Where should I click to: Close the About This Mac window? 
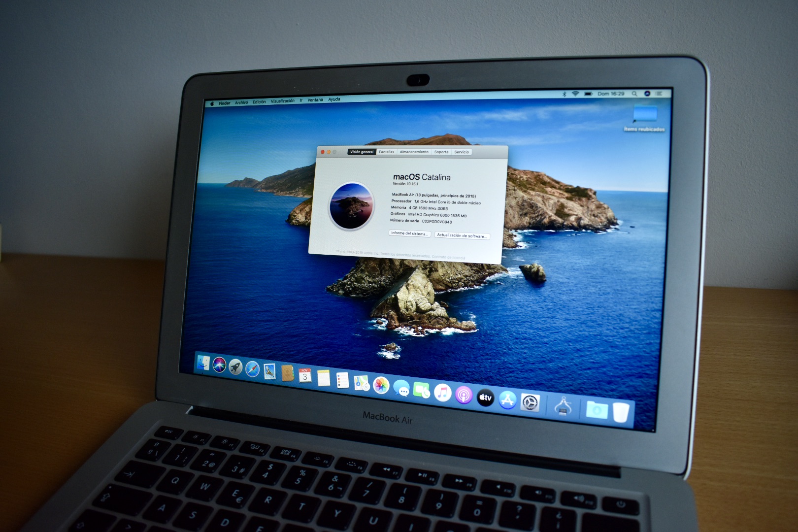[x=323, y=152]
